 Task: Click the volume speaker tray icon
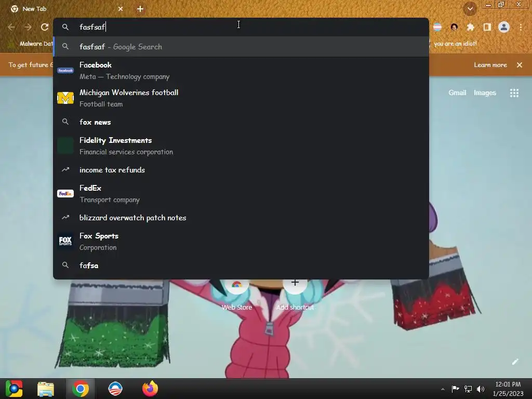(481, 389)
